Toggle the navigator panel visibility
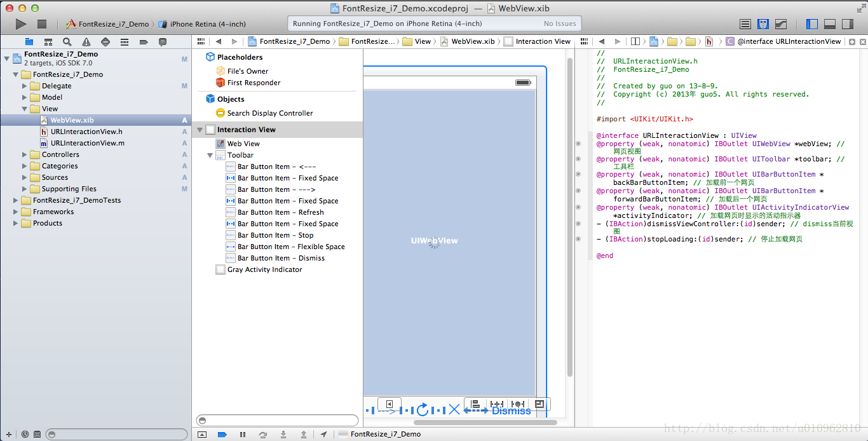The image size is (868, 441). pyautogui.click(x=812, y=24)
